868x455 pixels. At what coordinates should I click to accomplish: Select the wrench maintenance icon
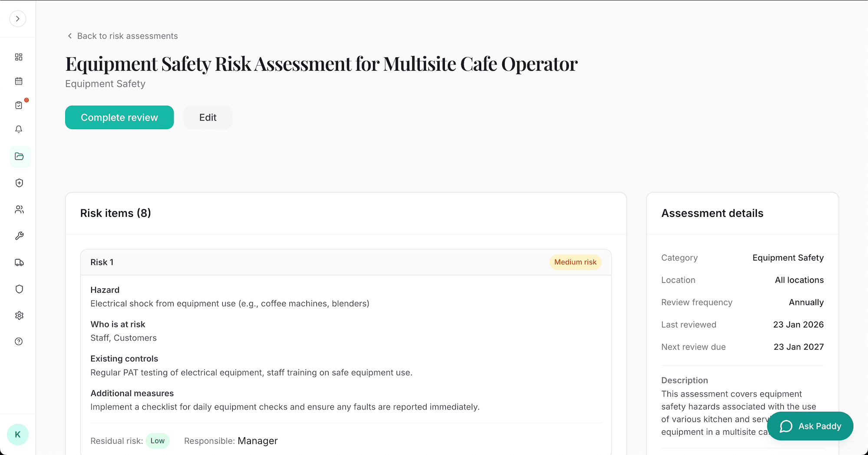click(19, 236)
